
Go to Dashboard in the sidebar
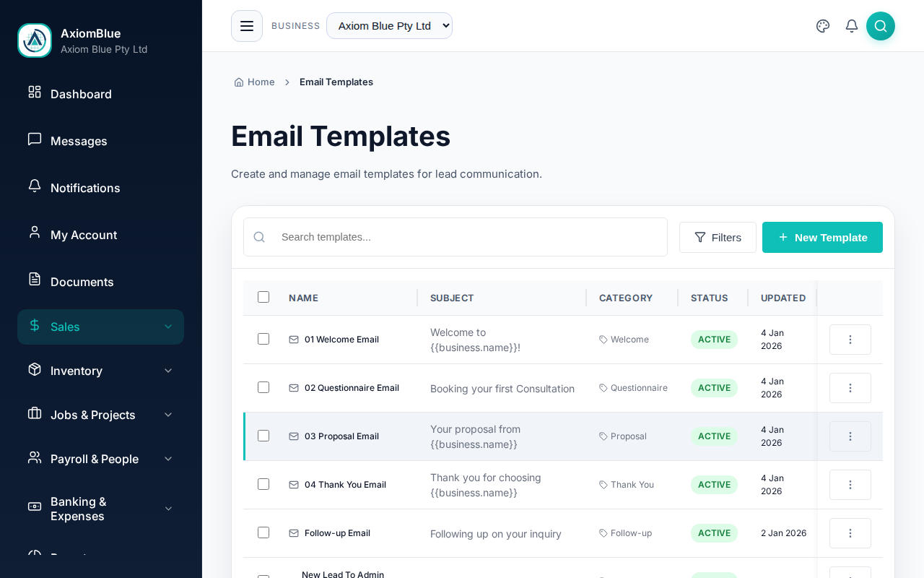pyautogui.click(x=100, y=94)
